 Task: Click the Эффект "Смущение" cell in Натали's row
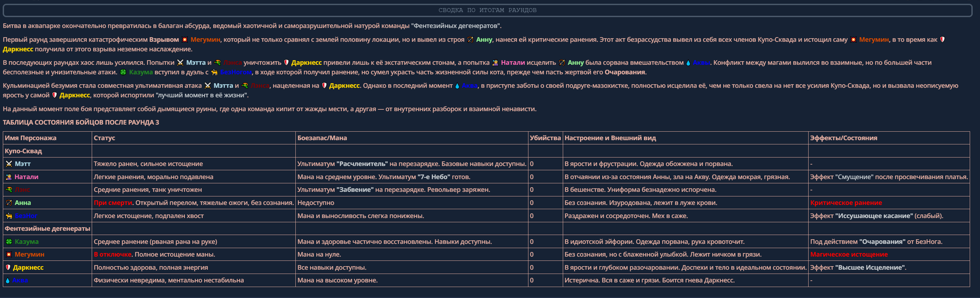[889, 177]
